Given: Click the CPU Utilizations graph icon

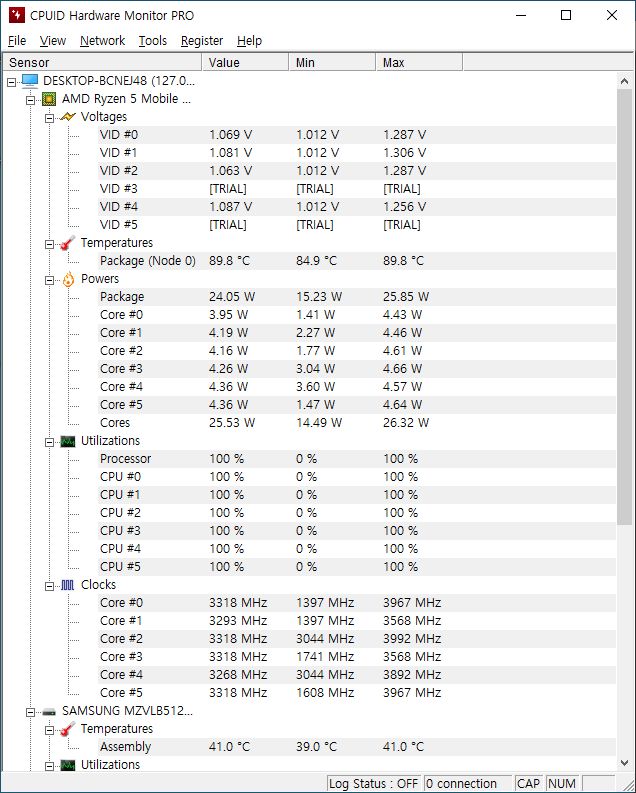Looking at the screenshot, I should click(68, 442).
